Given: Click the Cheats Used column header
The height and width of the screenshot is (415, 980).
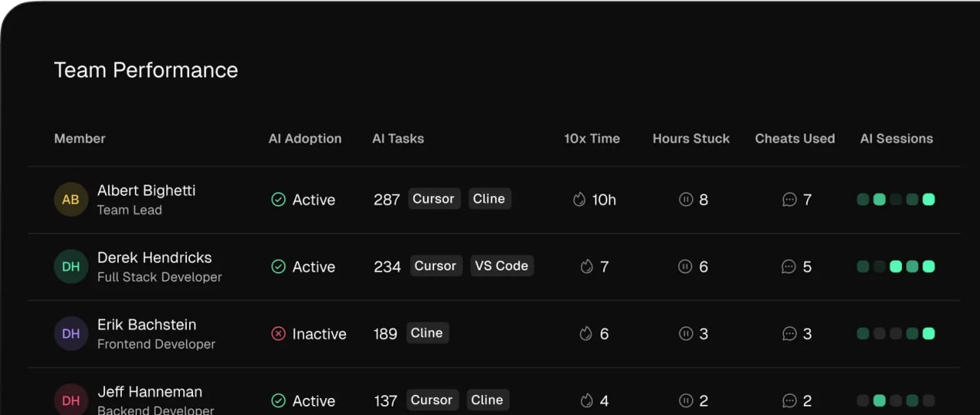Looking at the screenshot, I should click(x=795, y=139).
